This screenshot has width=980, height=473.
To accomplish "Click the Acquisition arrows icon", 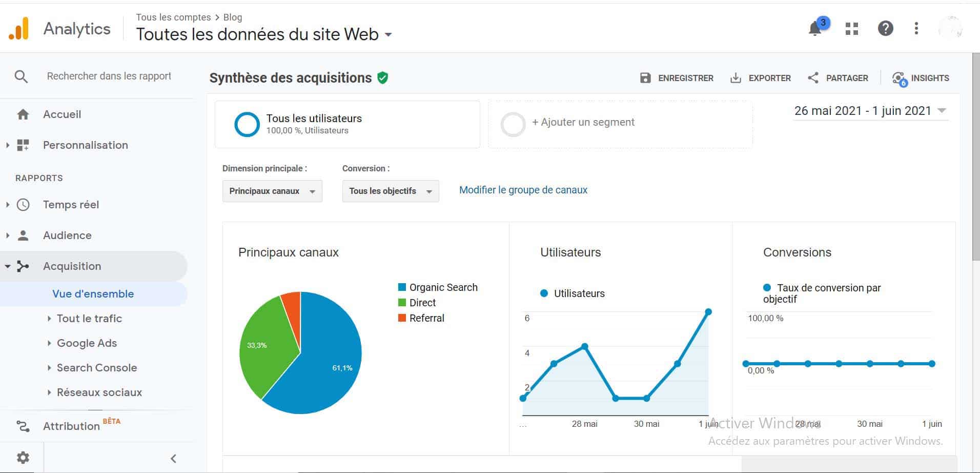I will click(23, 266).
